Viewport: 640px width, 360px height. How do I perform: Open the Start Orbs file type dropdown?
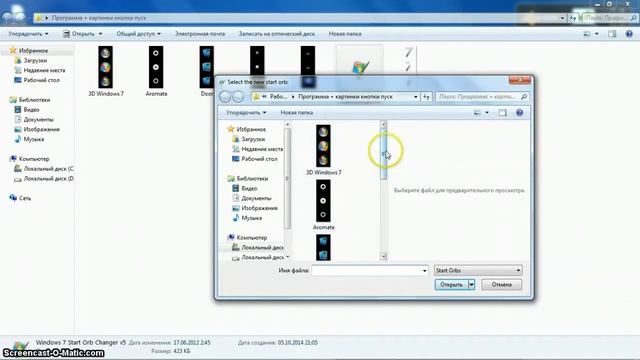click(x=478, y=270)
